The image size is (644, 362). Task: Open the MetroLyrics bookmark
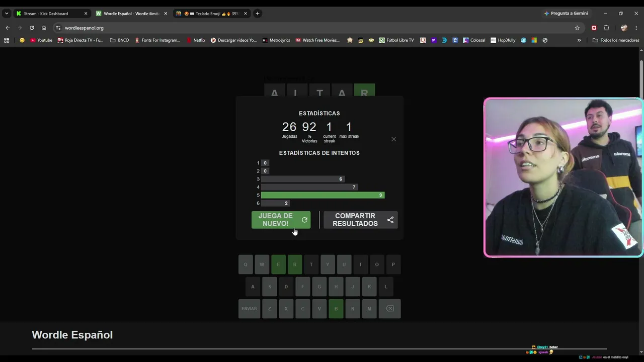click(x=276, y=40)
